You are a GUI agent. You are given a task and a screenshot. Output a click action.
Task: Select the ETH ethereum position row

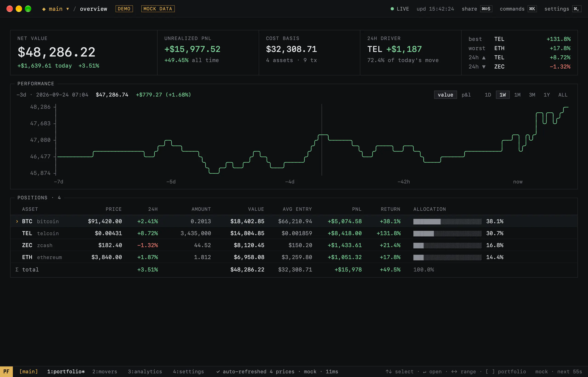(294, 257)
